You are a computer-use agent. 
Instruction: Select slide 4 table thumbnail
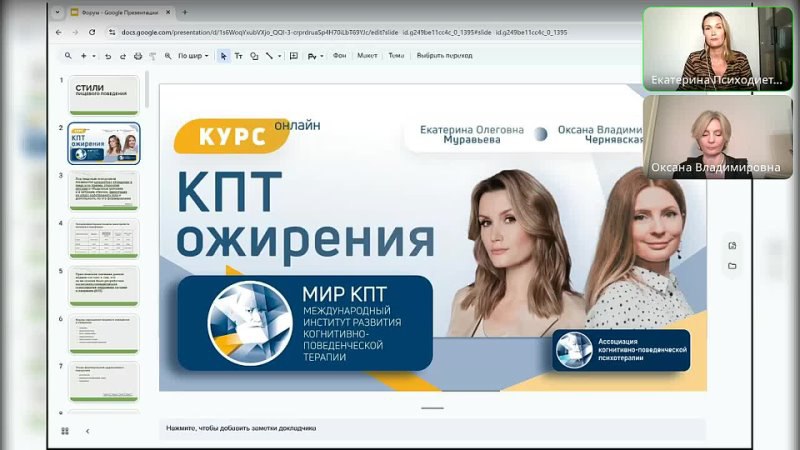[104, 239]
